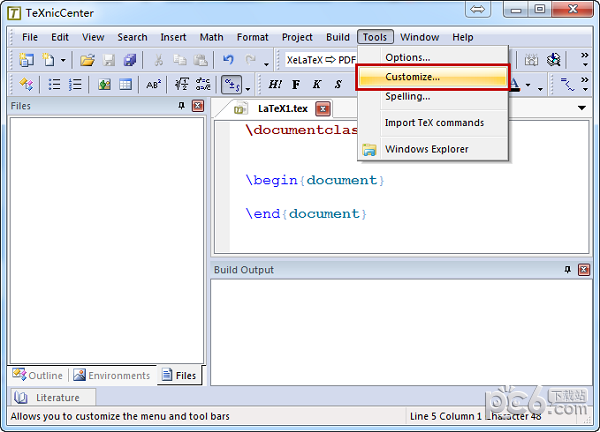Click the Save All icon
Image resolution: width=600 pixels, height=432 pixels.
[x=130, y=60]
